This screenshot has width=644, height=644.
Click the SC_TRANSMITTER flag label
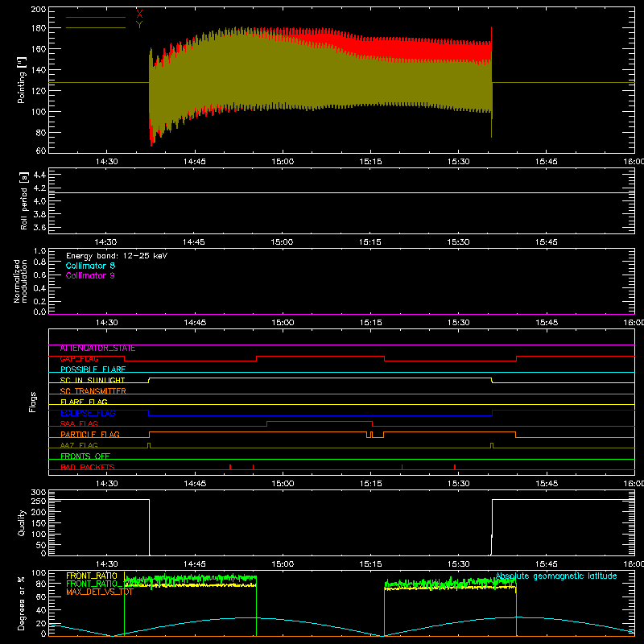[x=93, y=391]
